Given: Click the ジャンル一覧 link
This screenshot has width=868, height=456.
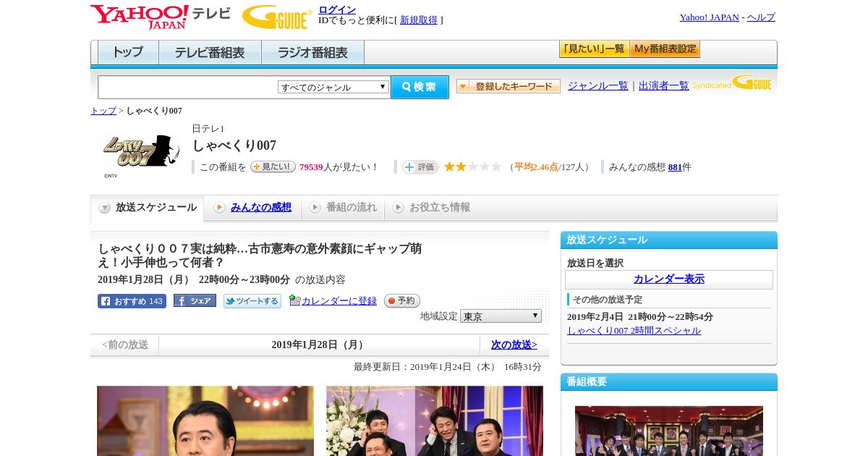Looking at the screenshot, I should 598,86.
